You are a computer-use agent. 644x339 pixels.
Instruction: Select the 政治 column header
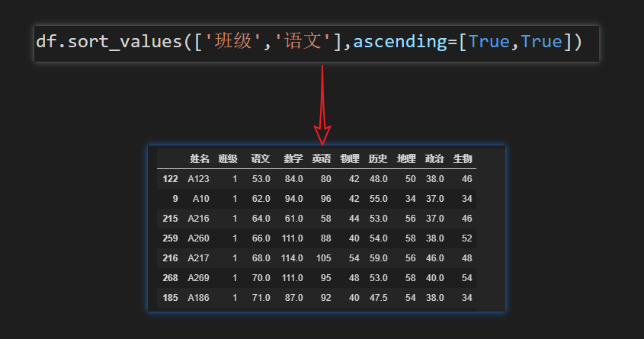[x=434, y=158]
